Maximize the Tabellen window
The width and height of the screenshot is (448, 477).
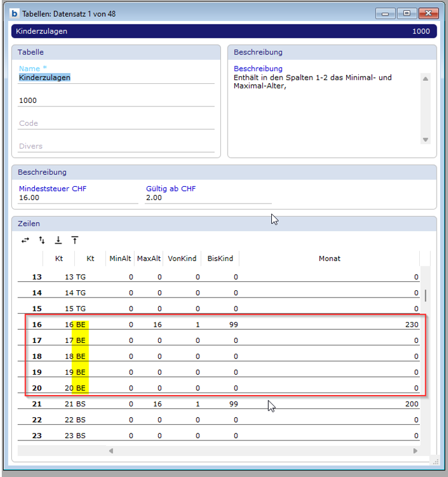pyautogui.click(x=407, y=13)
